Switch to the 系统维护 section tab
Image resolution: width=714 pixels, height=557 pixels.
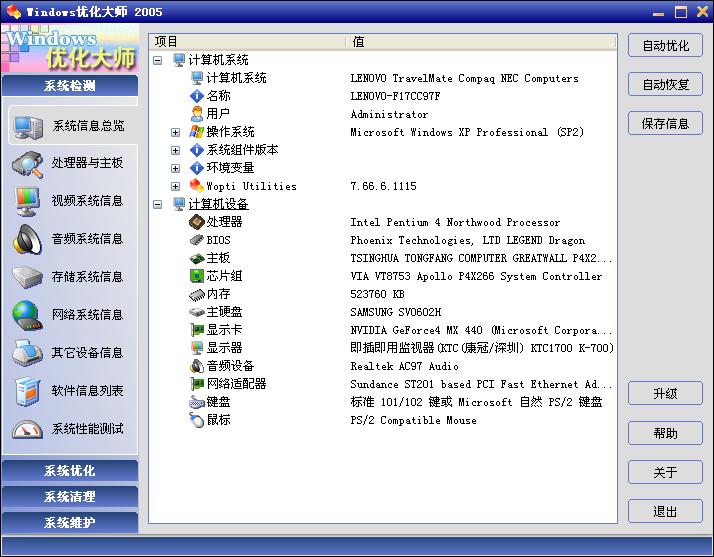(x=70, y=522)
